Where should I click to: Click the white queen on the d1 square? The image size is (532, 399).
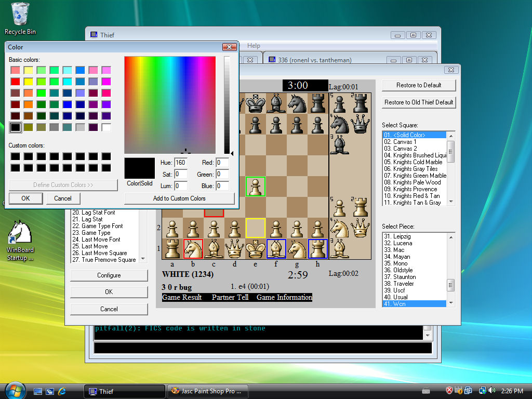point(234,249)
